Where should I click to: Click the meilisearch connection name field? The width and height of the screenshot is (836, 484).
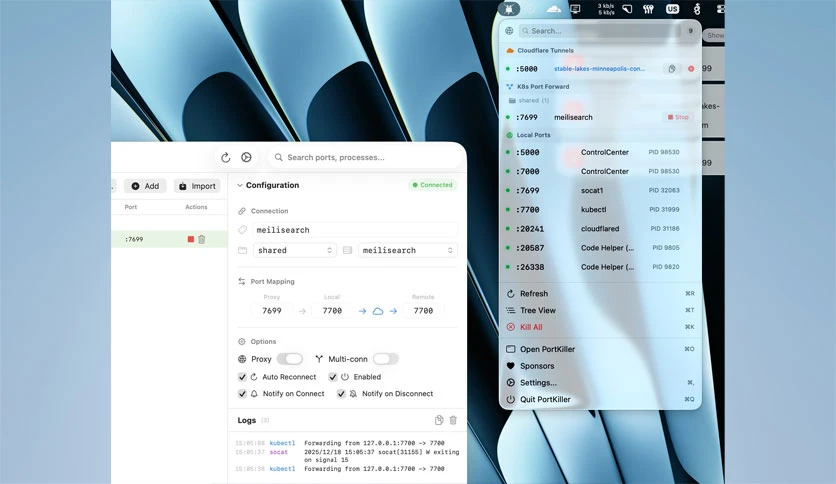[355, 230]
